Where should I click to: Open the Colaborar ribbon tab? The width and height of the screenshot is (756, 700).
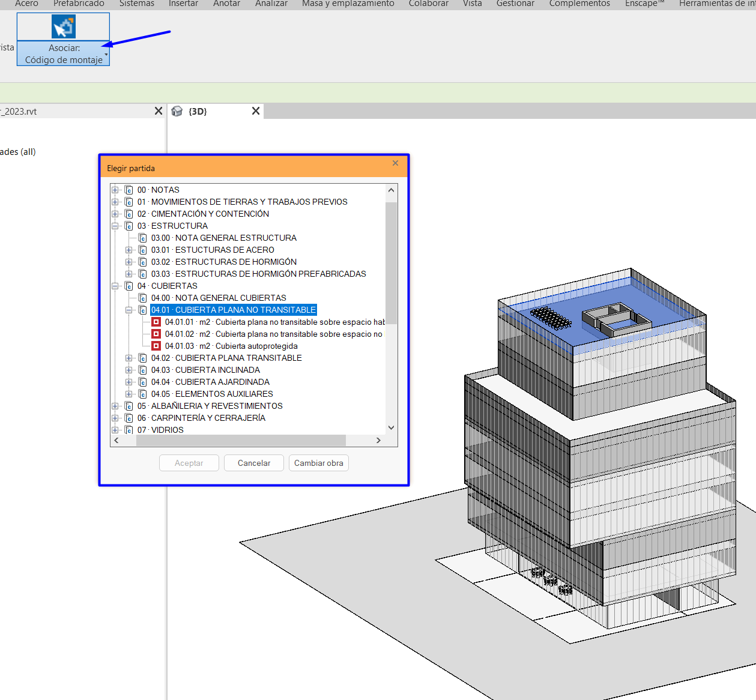tap(429, 4)
